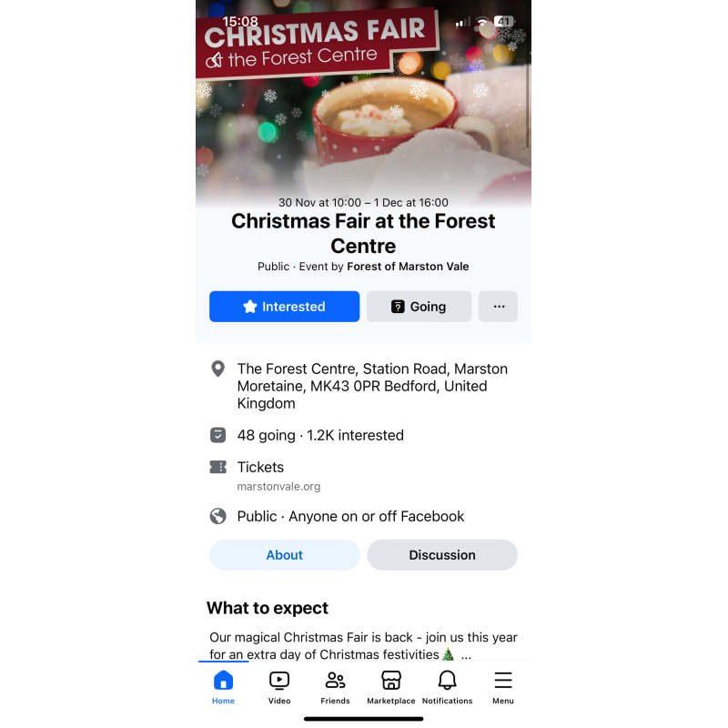Open the marstonvale.org tickets link
This screenshot has height=728, width=728.
tap(278, 487)
